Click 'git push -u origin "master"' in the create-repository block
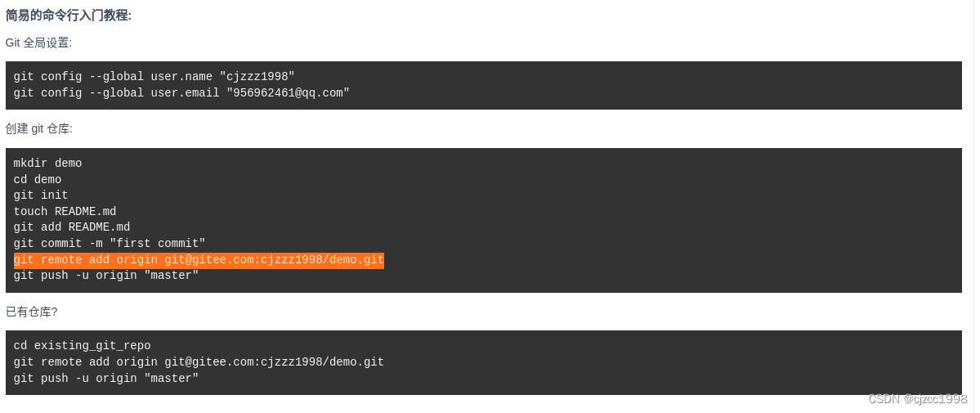Image resolution: width=980 pixels, height=413 pixels. (x=106, y=276)
